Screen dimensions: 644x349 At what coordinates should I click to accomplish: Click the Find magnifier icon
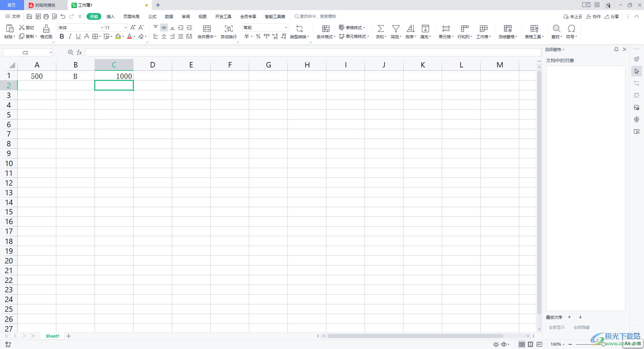point(556,29)
